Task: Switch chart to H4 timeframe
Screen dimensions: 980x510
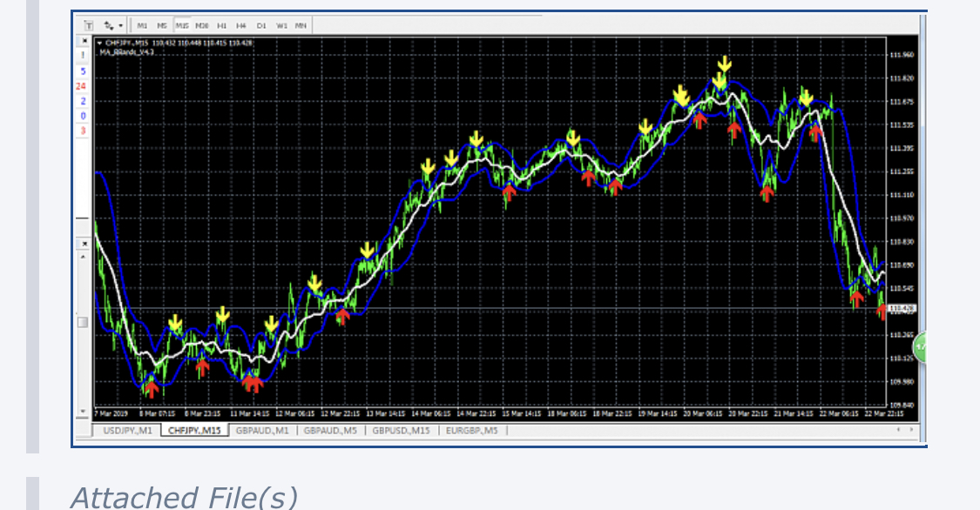Action: tap(241, 25)
